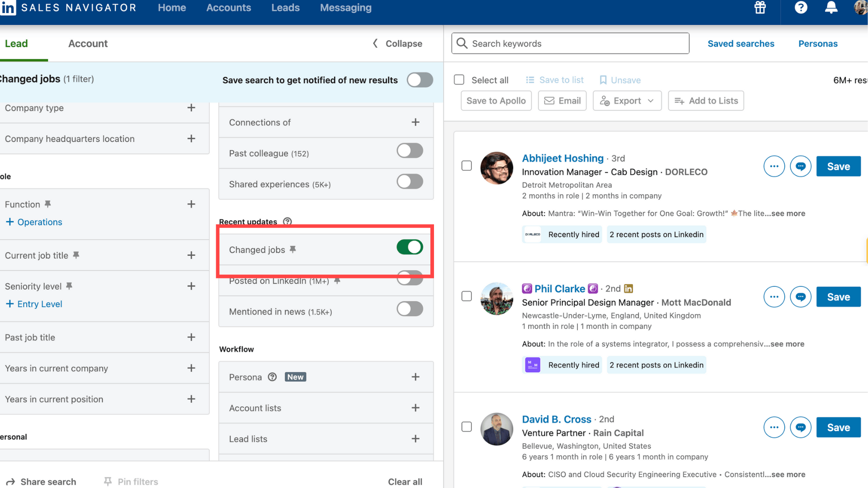
Task: Click the pin icon beside Changed jobs filter
Action: (x=293, y=249)
